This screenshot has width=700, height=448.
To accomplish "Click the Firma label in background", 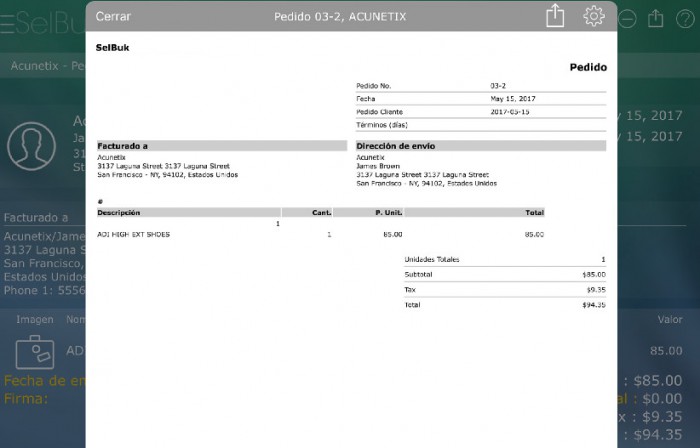I will click(x=25, y=398).
